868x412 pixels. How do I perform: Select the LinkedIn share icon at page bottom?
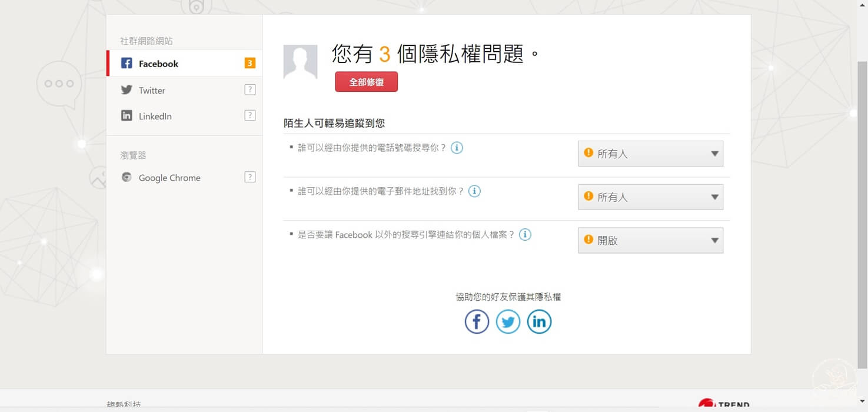click(539, 321)
